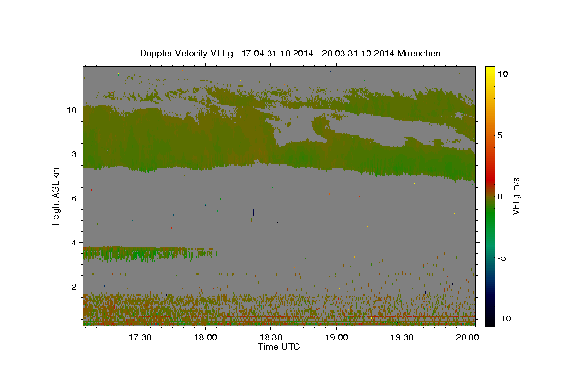Pick the red region of the colorbar

[490, 179]
